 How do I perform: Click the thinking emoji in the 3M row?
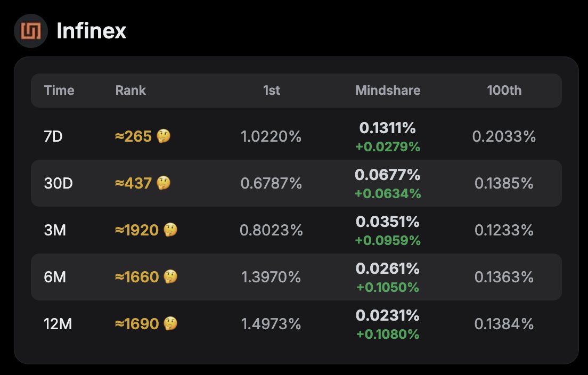click(170, 230)
